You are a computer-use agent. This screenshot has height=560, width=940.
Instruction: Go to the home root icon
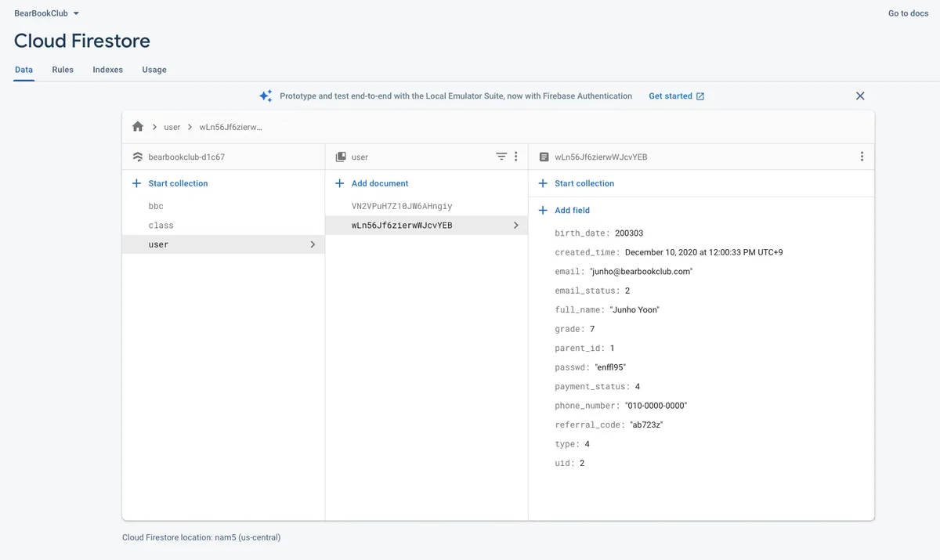click(x=138, y=126)
